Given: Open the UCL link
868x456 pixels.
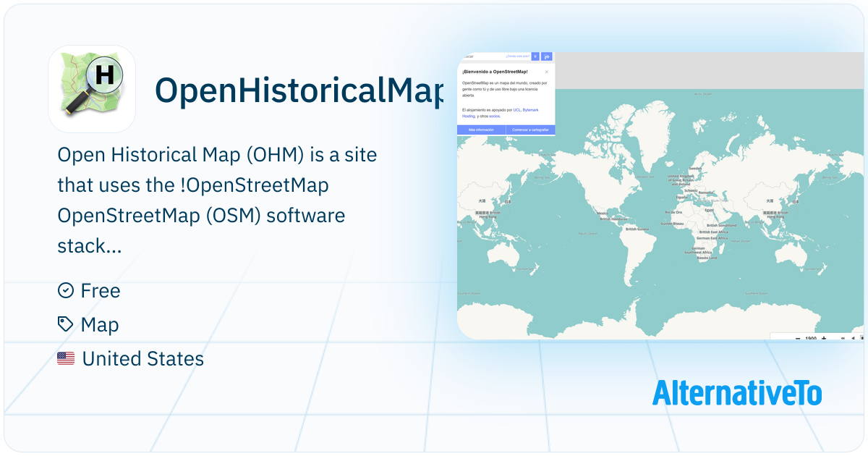Looking at the screenshot, I should coord(516,110).
